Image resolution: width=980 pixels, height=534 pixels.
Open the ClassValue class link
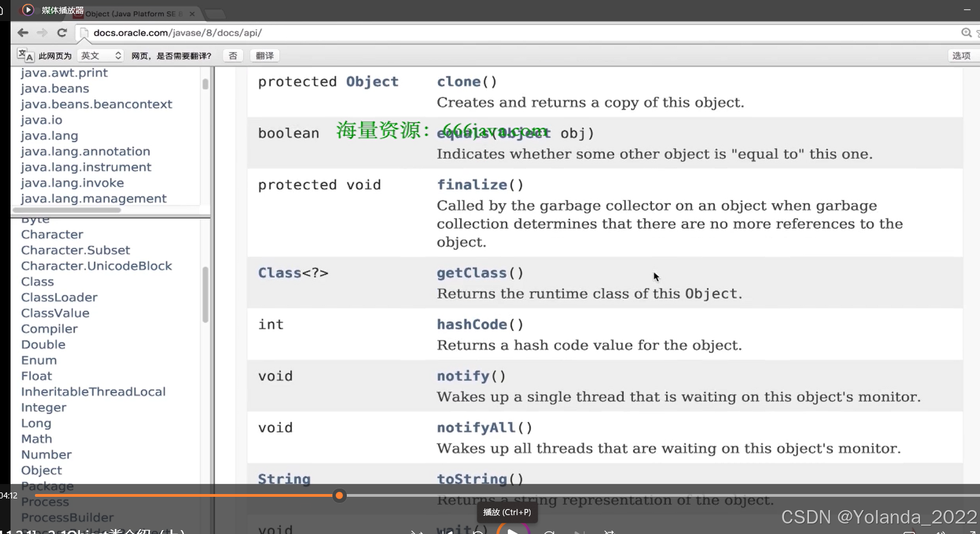[55, 313]
